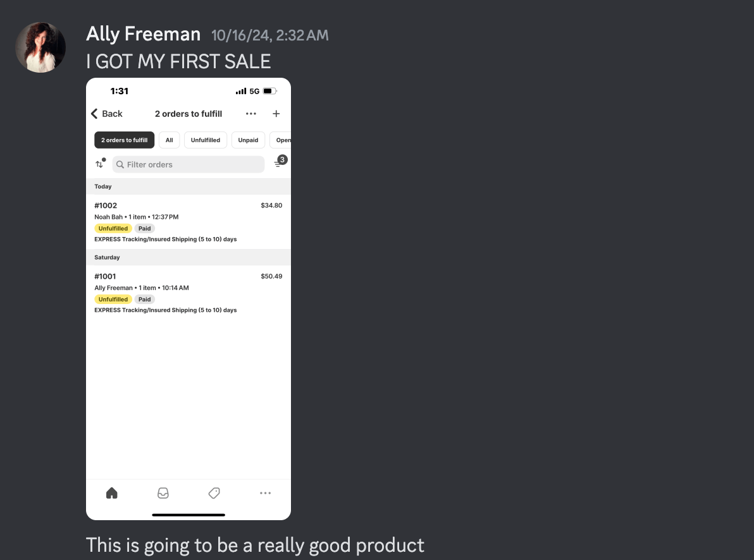
Task: Select the "2 orders to fulfill" filter tab
Action: [124, 140]
